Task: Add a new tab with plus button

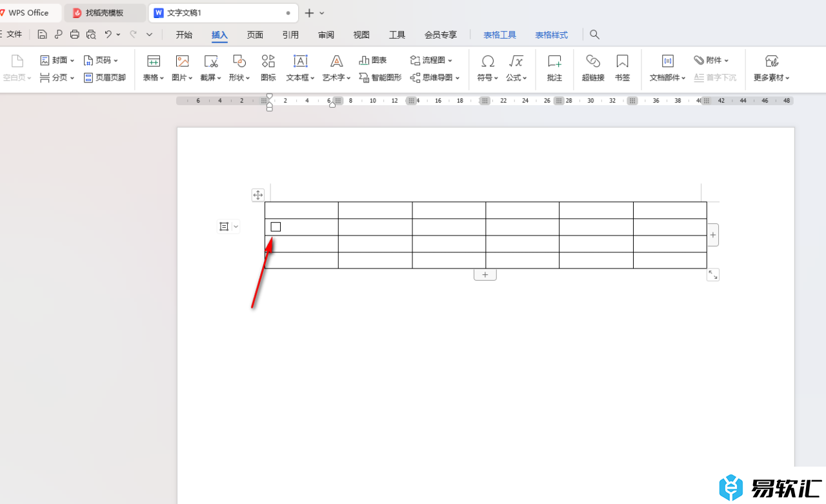Action: click(309, 13)
